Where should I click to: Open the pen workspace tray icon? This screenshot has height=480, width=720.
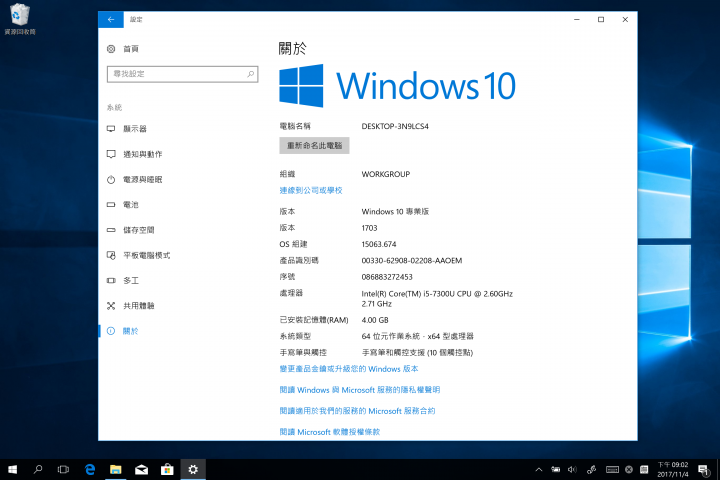pyautogui.click(x=592, y=469)
